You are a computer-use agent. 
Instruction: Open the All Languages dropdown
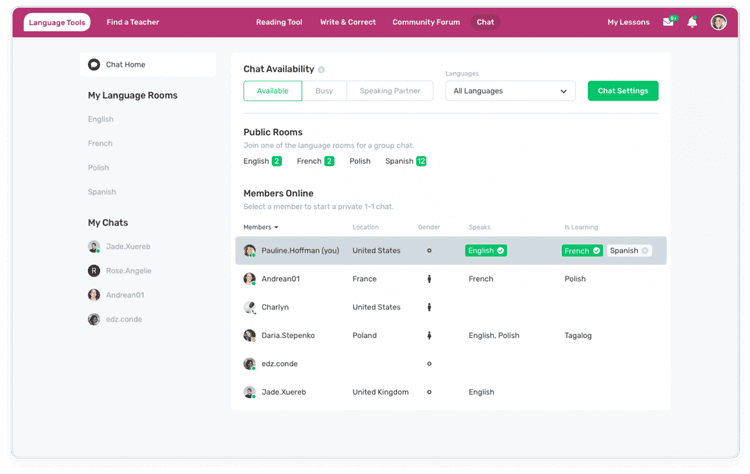(x=510, y=91)
